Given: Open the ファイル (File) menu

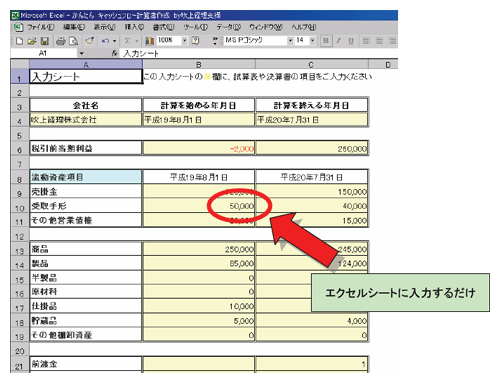Looking at the screenshot, I should click(x=41, y=27).
